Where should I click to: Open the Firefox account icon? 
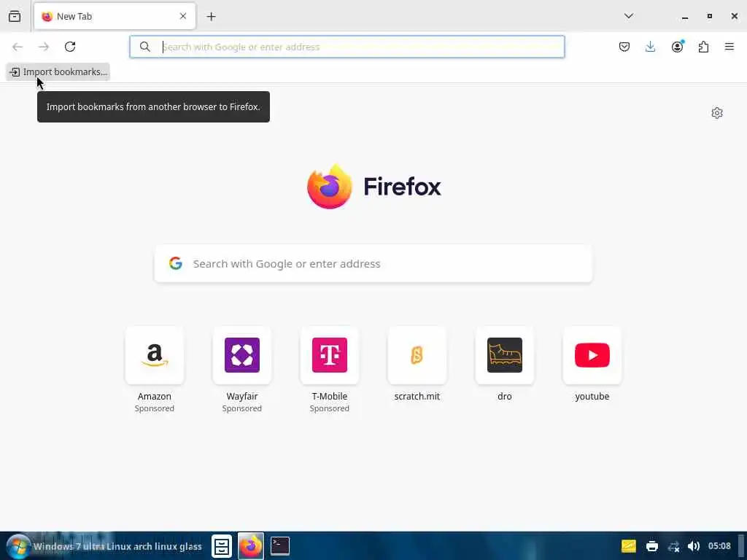pyautogui.click(x=677, y=47)
